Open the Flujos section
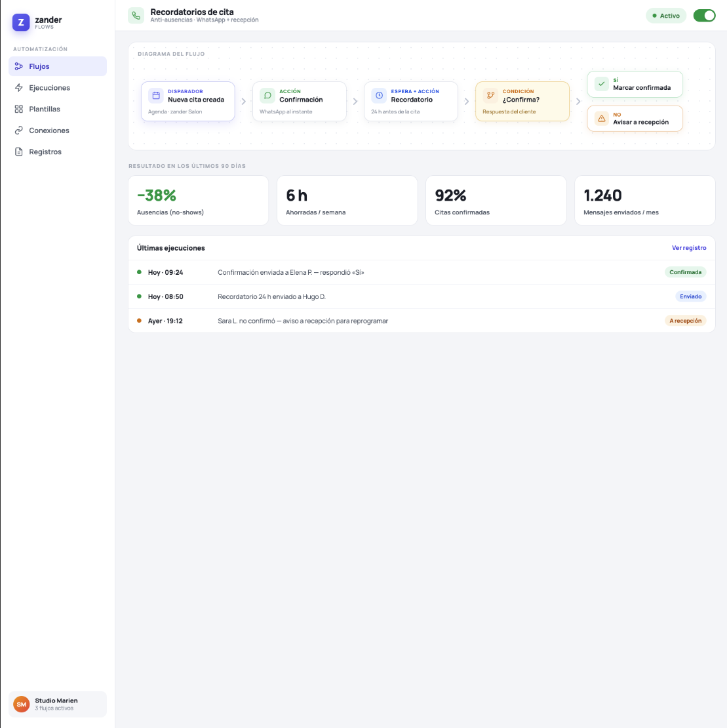This screenshot has height=728, width=727. 58,66
